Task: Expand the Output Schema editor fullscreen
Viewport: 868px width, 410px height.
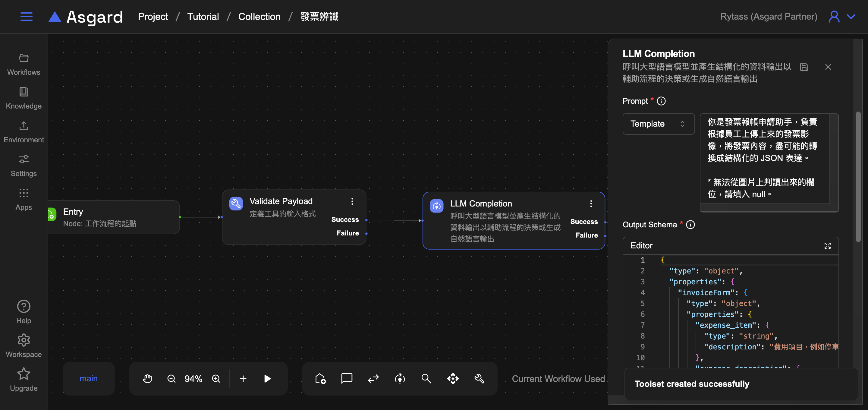Action: [x=827, y=245]
